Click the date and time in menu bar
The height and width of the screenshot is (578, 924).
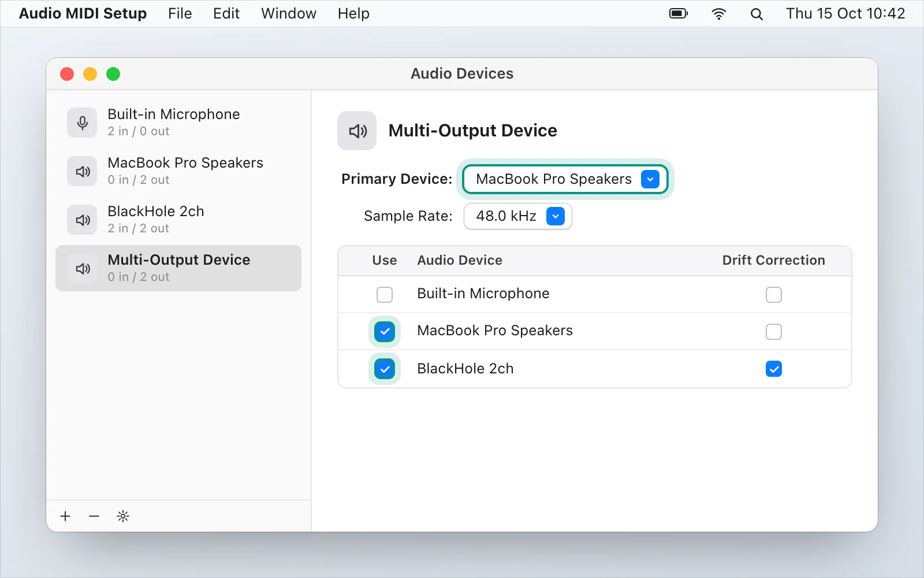[845, 13]
